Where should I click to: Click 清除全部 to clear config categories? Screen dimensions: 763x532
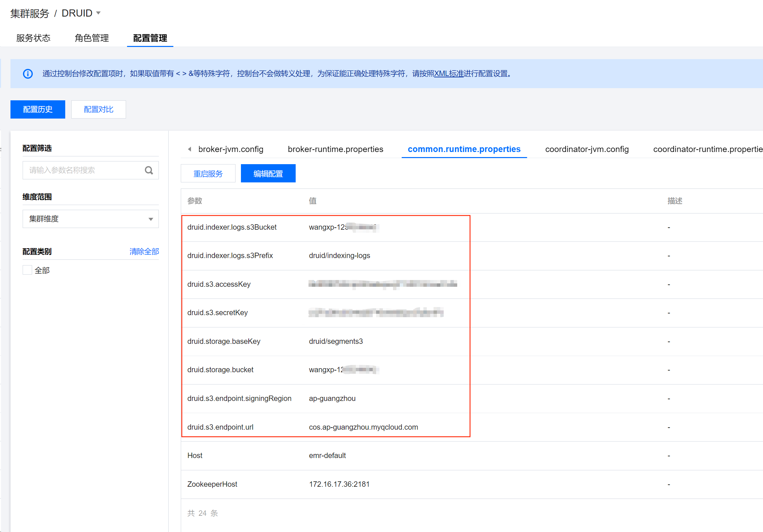tap(144, 251)
